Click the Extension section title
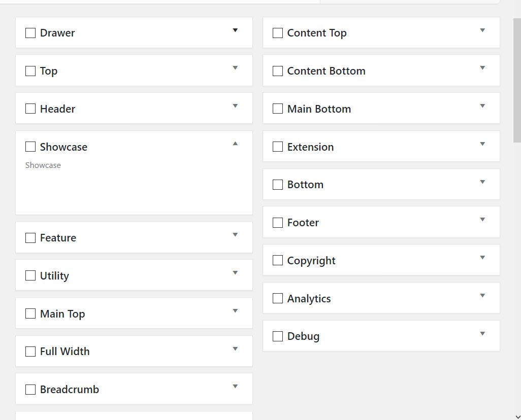 pyautogui.click(x=310, y=147)
